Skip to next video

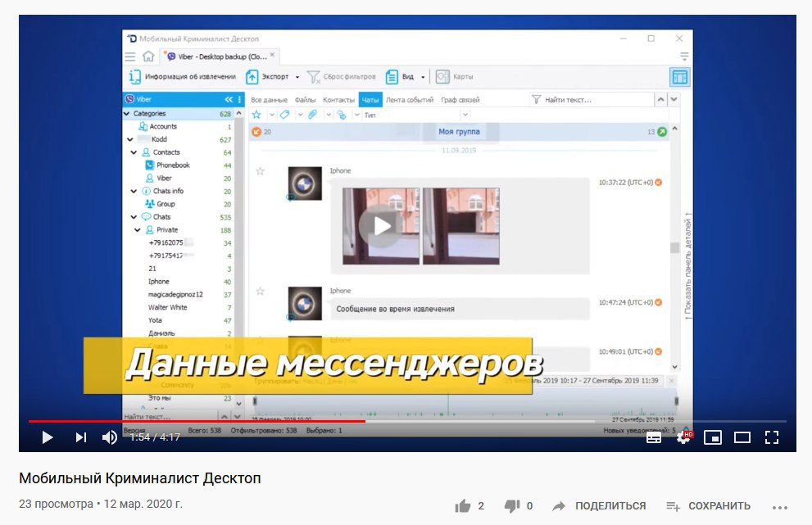81,437
